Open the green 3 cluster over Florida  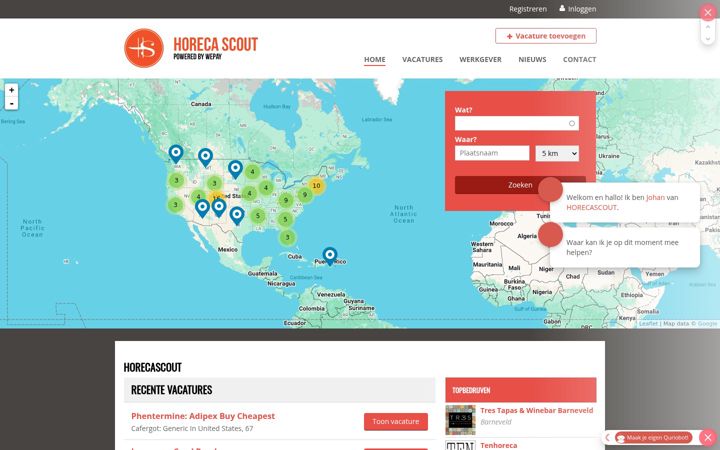[287, 237]
